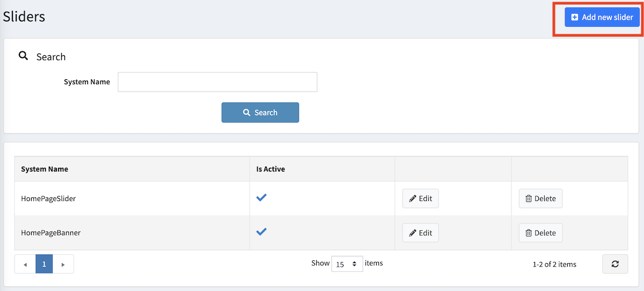The width and height of the screenshot is (644, 291).
Task: Delete the HomePageSlider entry
Action: click(540, 198)
